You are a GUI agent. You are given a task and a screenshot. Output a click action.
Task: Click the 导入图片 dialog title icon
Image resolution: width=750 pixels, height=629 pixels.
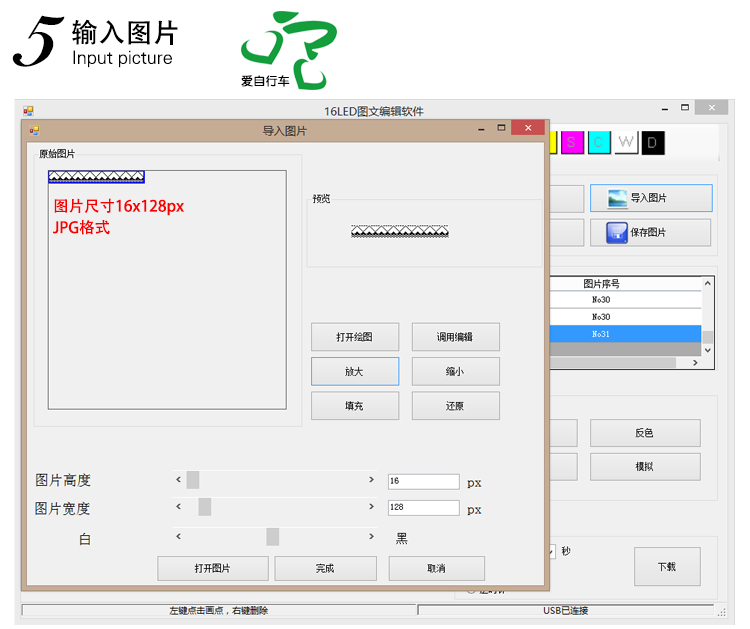(x=34, y=130)
